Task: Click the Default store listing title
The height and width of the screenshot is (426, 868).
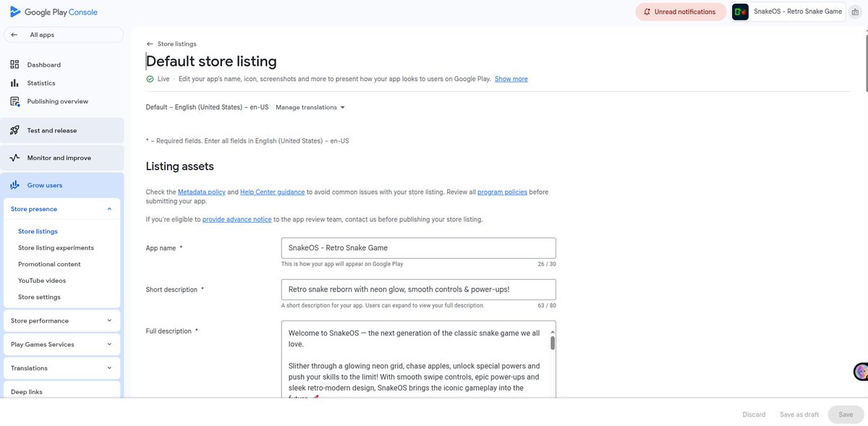Action: (211, 61)
